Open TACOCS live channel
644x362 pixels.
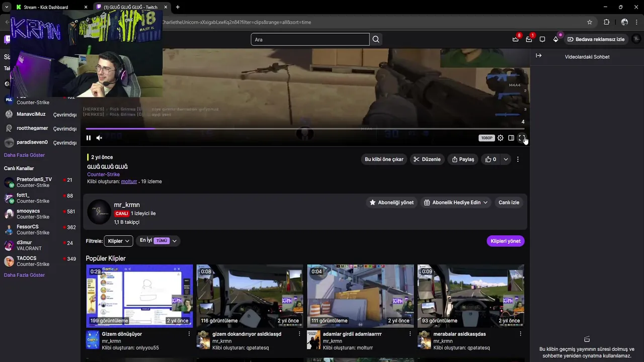coord(40,261)
